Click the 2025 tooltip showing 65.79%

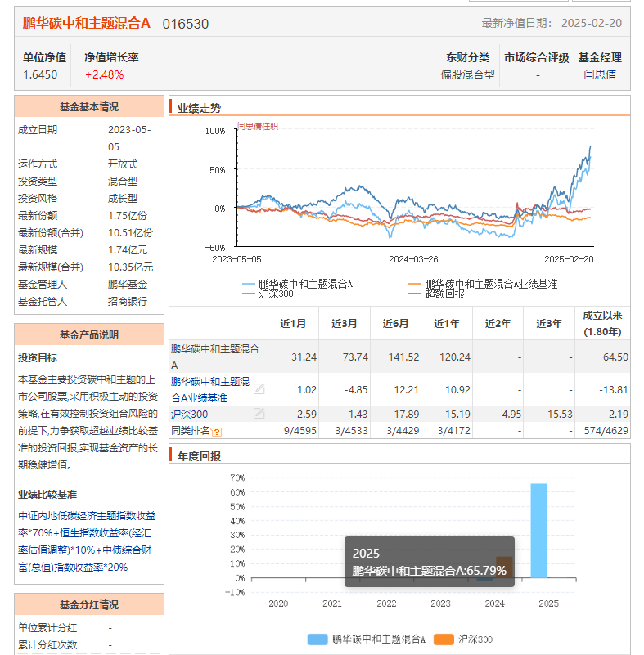click(x=429, y=562)
